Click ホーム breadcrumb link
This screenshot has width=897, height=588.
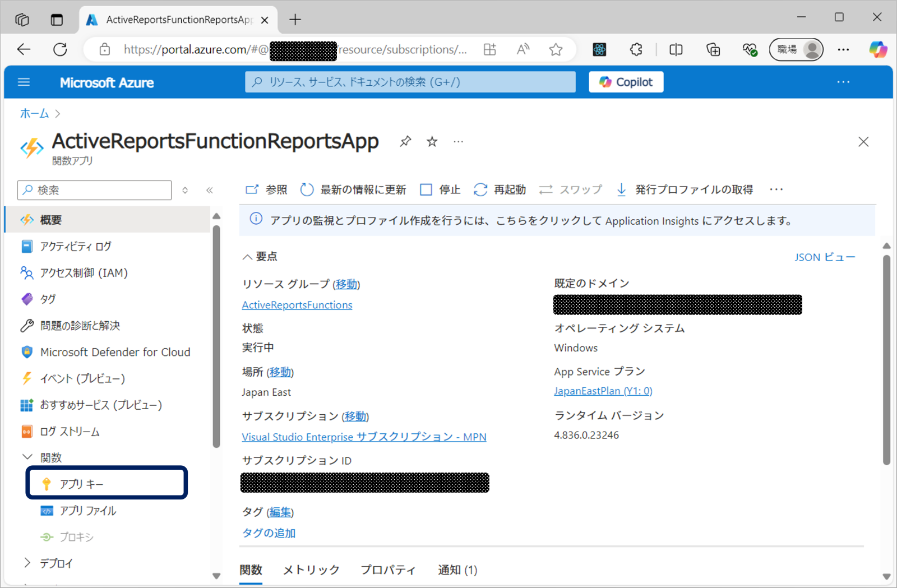click(x=34, y=113)
